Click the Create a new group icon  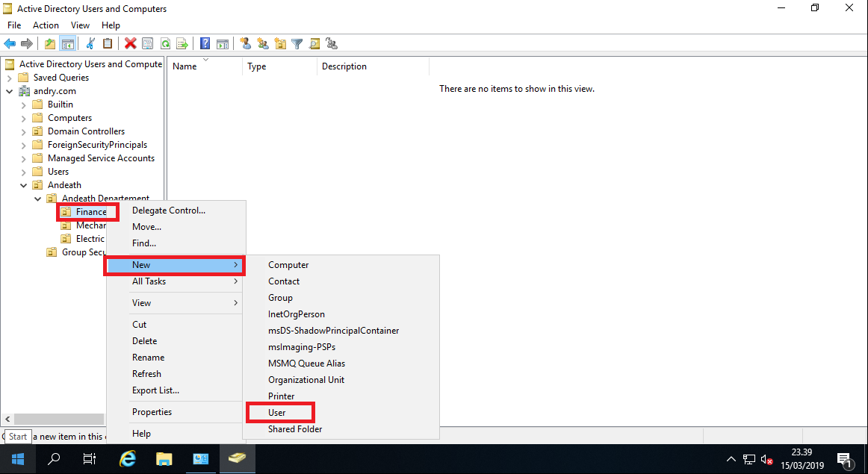(263, 43)
